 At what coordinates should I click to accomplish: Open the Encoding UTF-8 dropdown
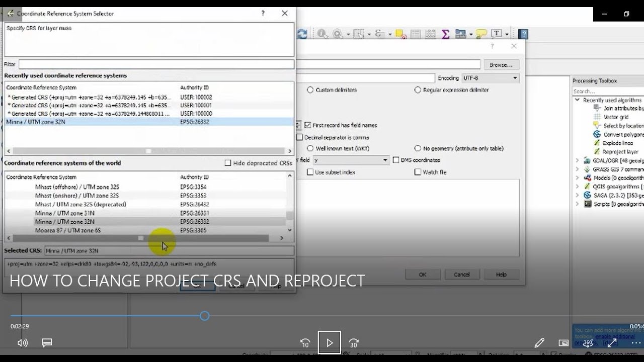coord(490,78)
